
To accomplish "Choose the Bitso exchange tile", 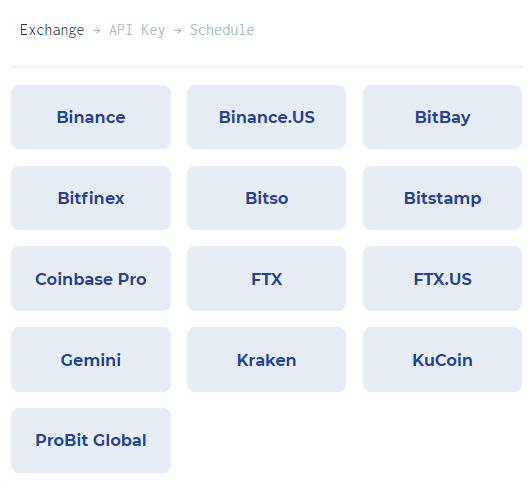I will 266,198.
